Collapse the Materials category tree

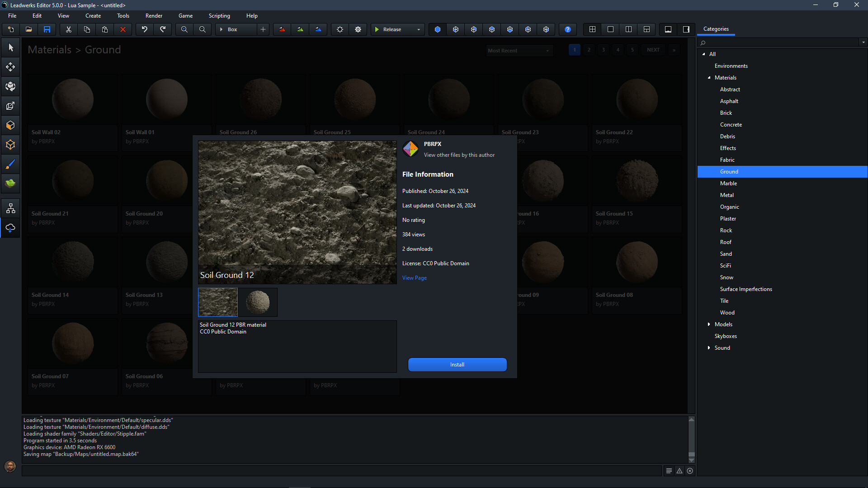click(x=710, y=77)
